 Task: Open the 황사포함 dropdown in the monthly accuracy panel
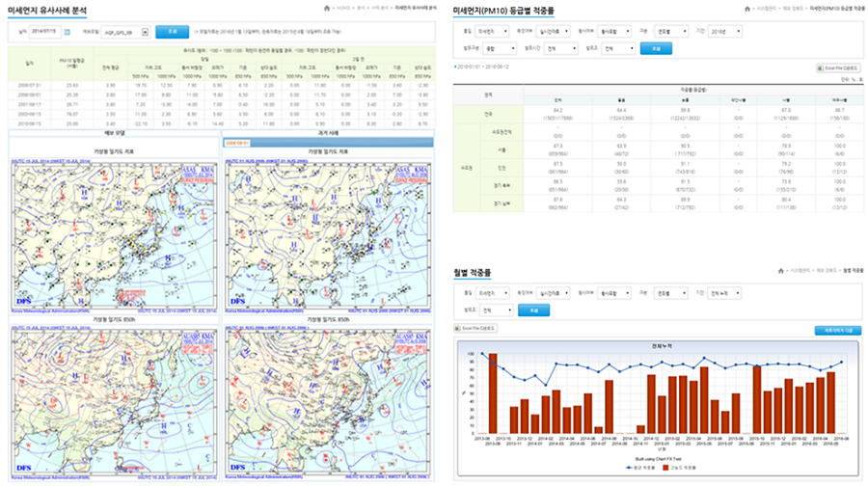coord(614,293)
